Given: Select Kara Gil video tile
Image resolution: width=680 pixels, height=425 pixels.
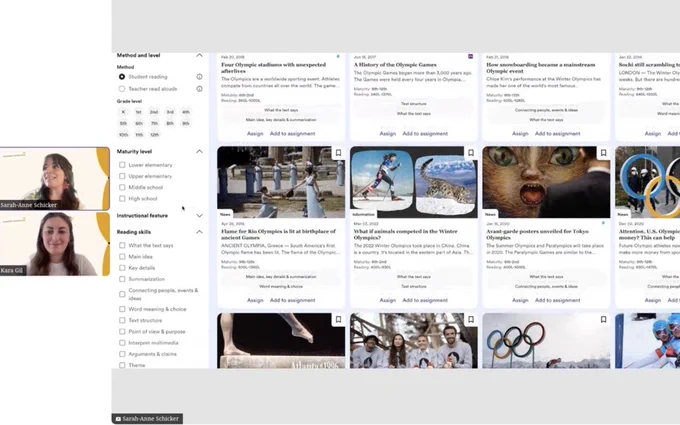Looking at the screenshot, I should [55, 244].
